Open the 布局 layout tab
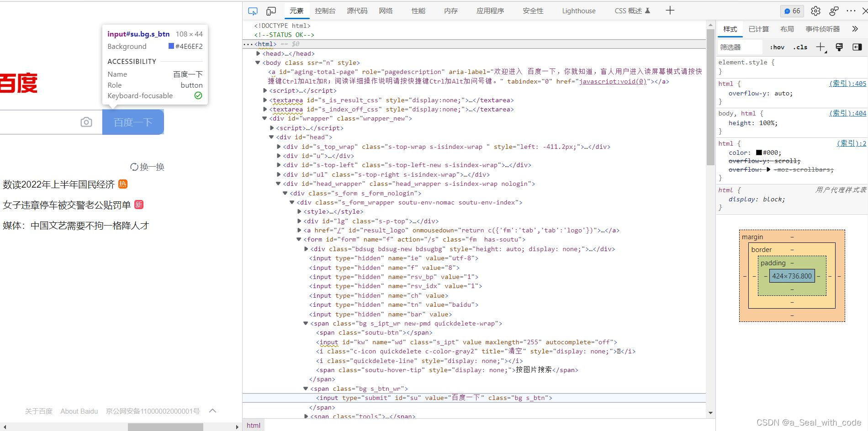868x431 pixels. click(x=787, y=29)
